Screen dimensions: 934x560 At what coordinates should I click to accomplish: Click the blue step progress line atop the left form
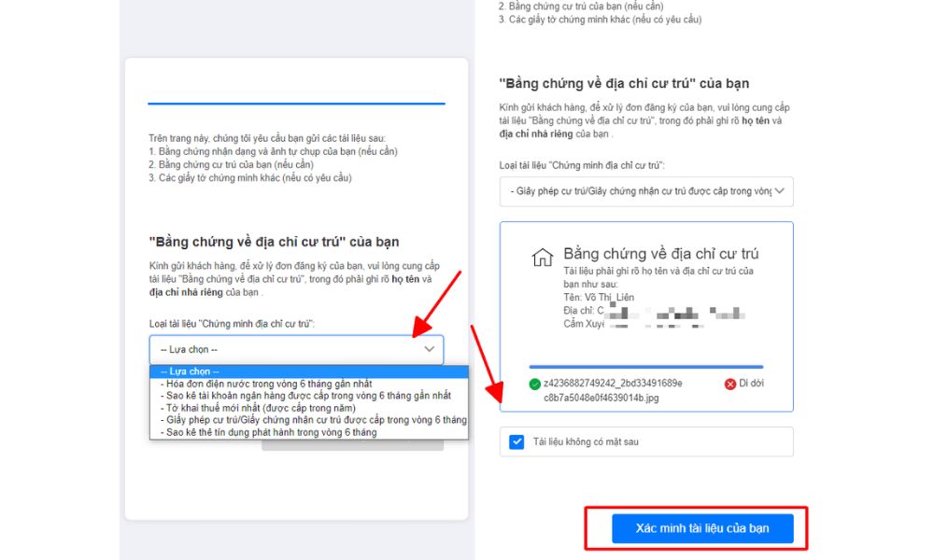296,104
